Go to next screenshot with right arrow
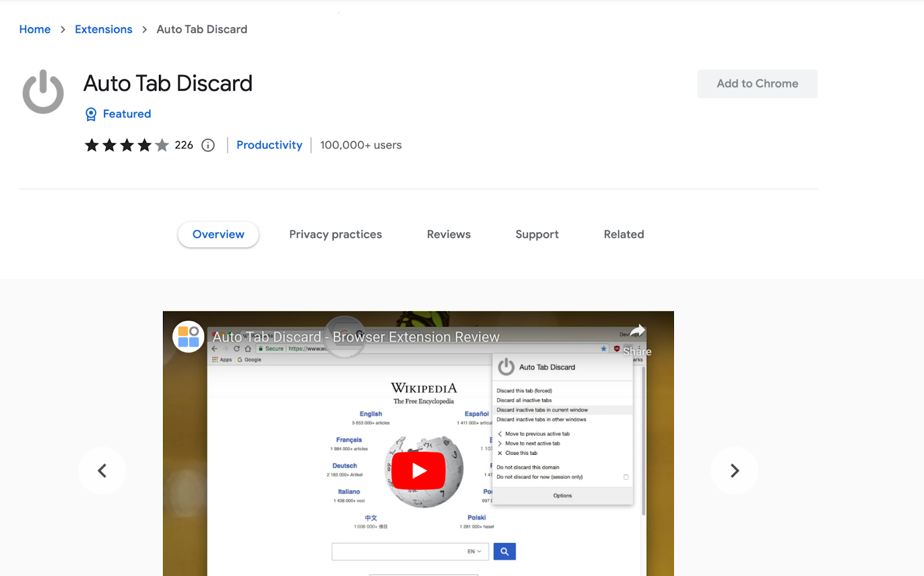Image resolution: width=924 pixels, height=576 pixels. tap(735, 471)
